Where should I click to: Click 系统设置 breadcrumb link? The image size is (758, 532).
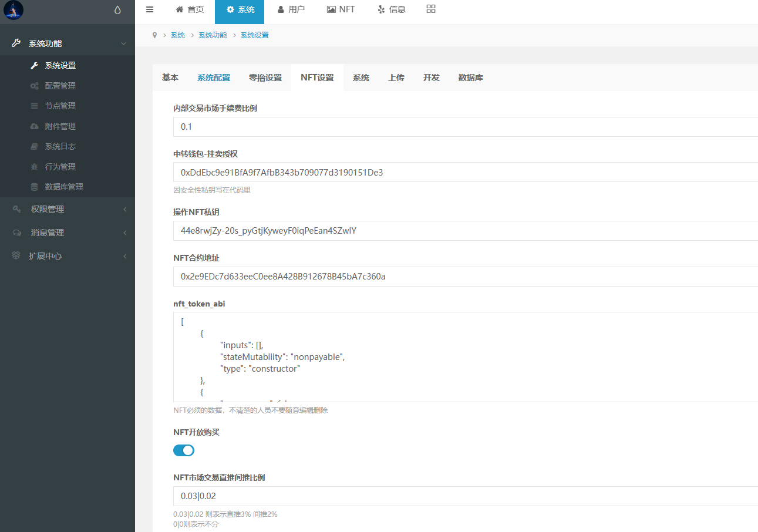(x=255, y=35)
